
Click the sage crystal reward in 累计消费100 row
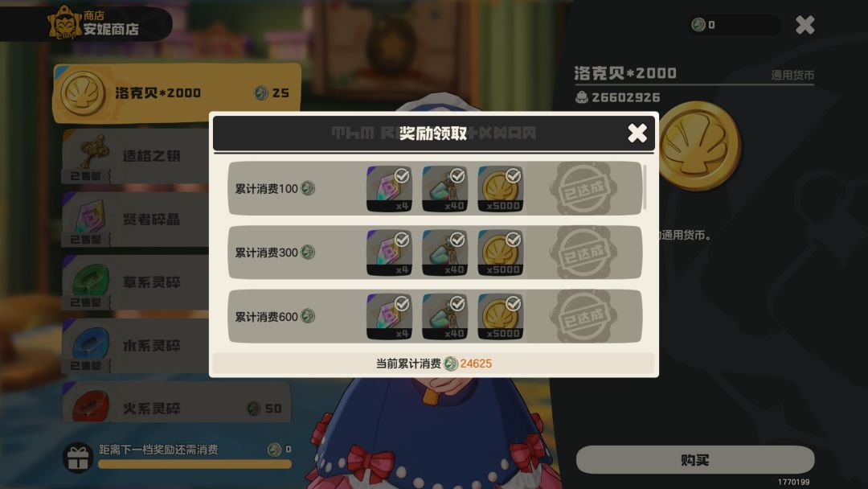[389, 189]
